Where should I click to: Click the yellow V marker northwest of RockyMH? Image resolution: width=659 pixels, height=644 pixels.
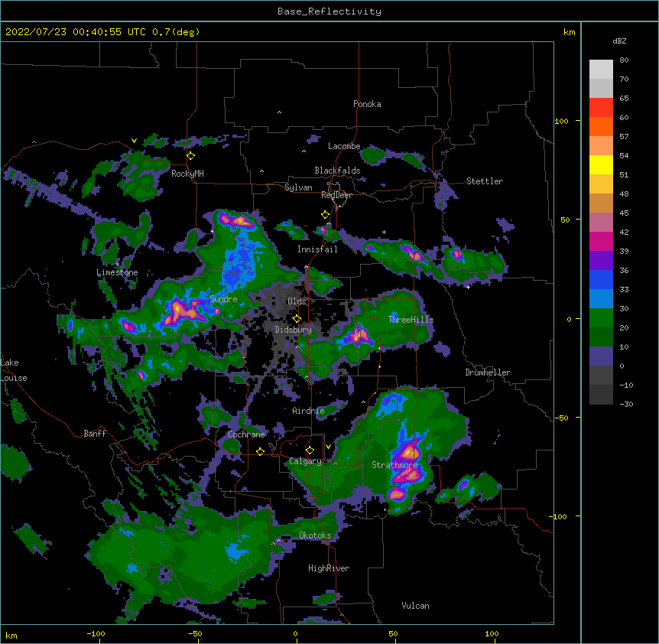click(134, 141)
